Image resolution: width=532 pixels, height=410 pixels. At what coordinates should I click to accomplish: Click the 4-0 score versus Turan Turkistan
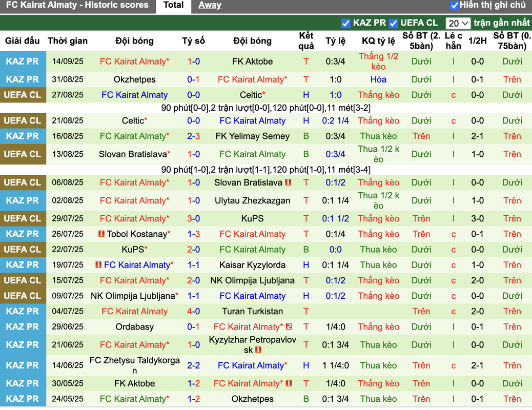coord(193,311)
